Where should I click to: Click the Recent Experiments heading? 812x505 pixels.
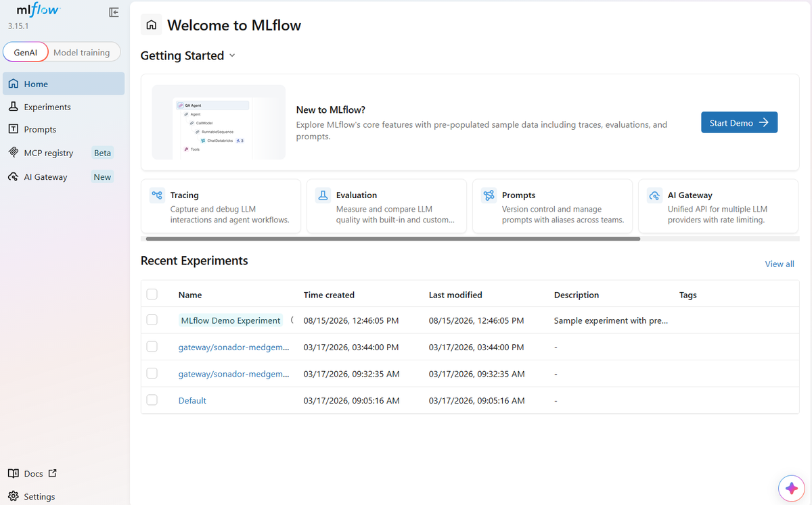(x=194, y=260)
